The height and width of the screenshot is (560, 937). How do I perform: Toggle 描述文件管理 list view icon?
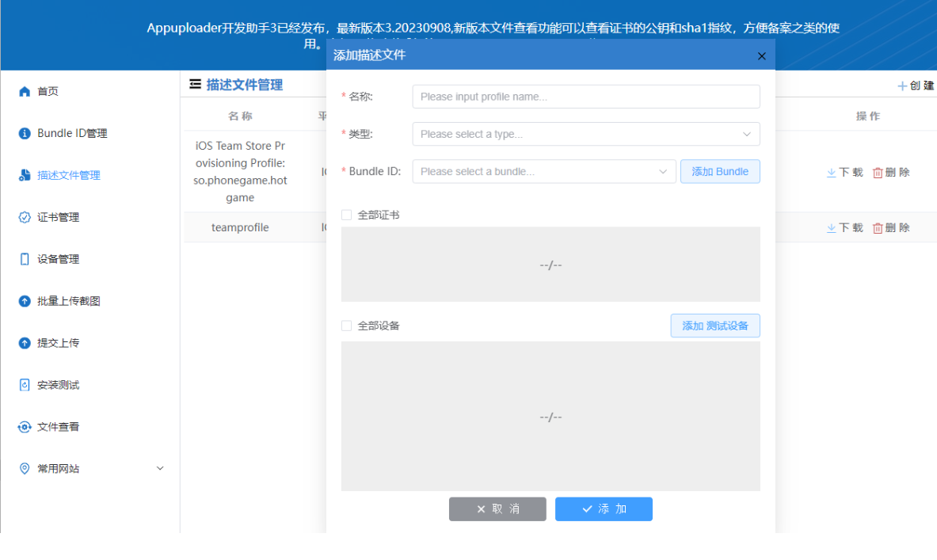(x=192, y=85)
